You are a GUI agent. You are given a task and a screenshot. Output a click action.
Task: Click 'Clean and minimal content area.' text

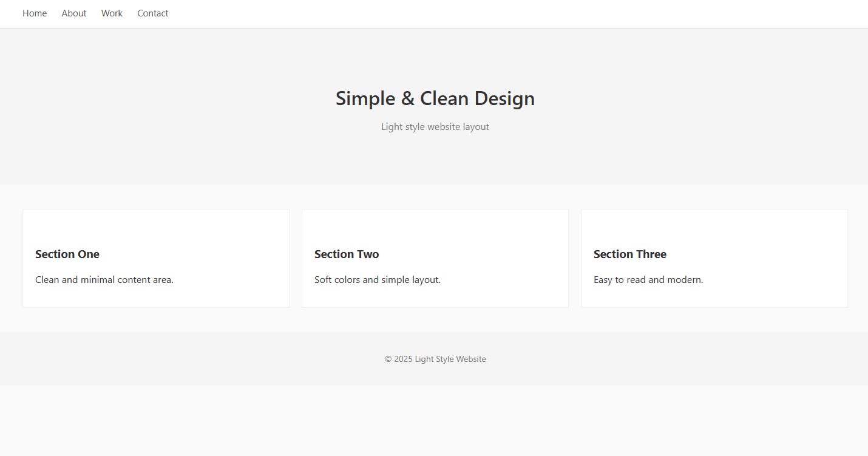tap(104, 280)
